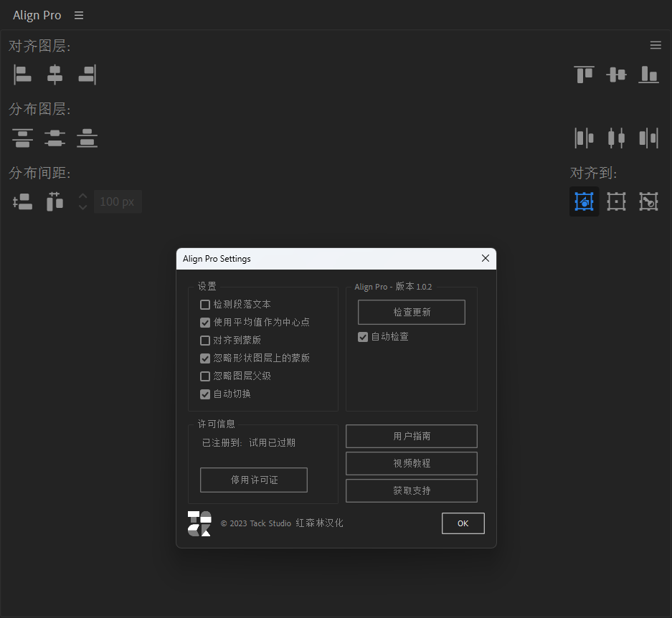Enable 检测段落文本 checkbox
672x618 pixels.
click(x=205, y=305)
